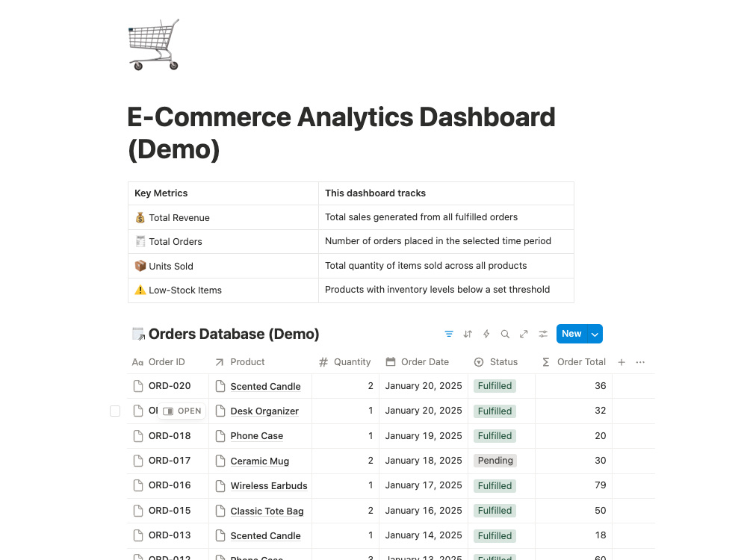Image resolution: width=747 pixels, height=560 pixels.
Task: Open the automations lightning icon
Action: pyautogui.click(x=486, y=334)
